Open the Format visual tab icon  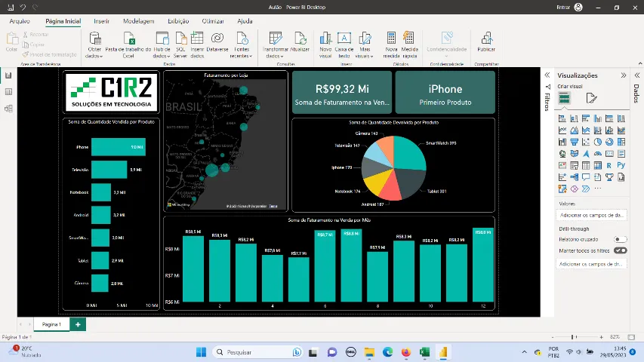click(x=592, y=98)
